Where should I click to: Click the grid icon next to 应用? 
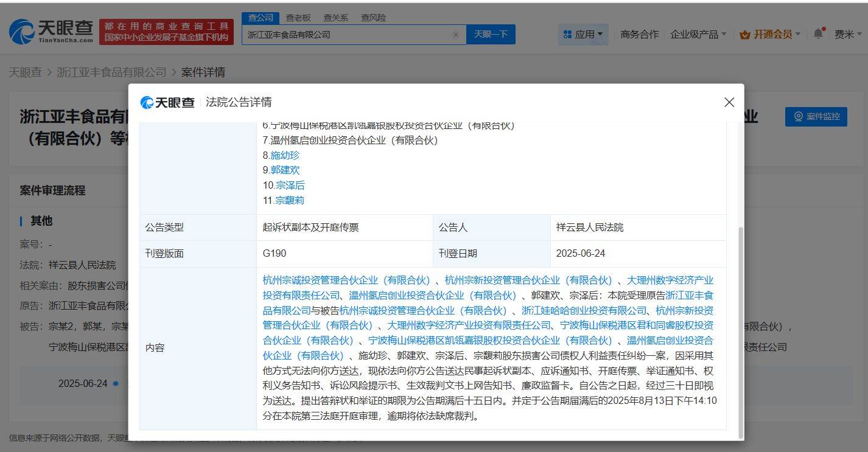(x=567, y=35)
